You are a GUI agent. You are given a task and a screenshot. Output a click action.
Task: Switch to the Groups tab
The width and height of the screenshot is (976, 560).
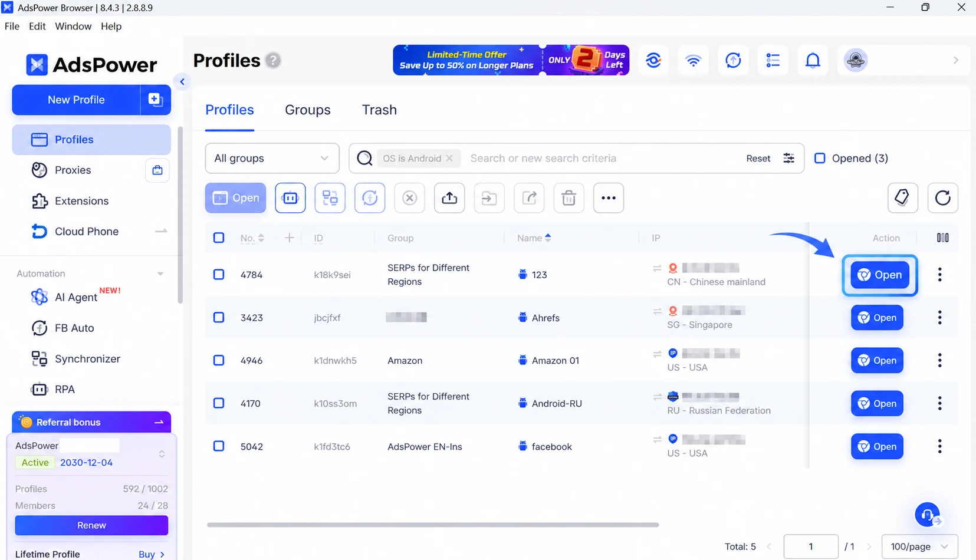(307, 110)
